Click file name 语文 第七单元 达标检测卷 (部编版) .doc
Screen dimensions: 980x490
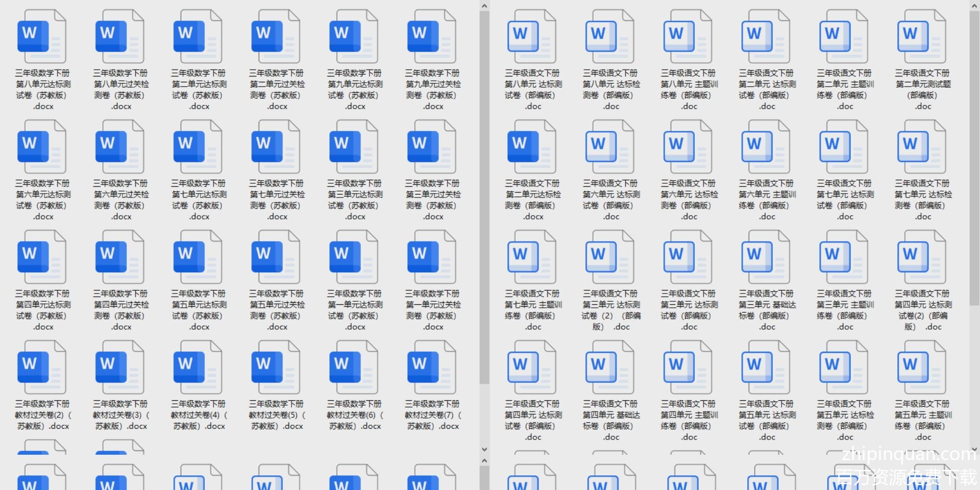coord(923,200)
